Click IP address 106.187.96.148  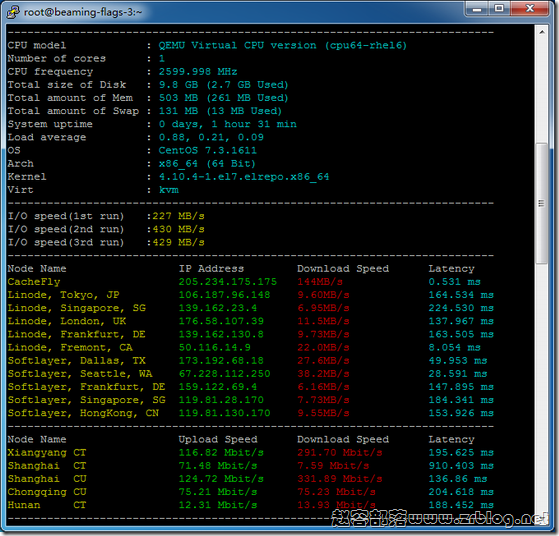224,295
